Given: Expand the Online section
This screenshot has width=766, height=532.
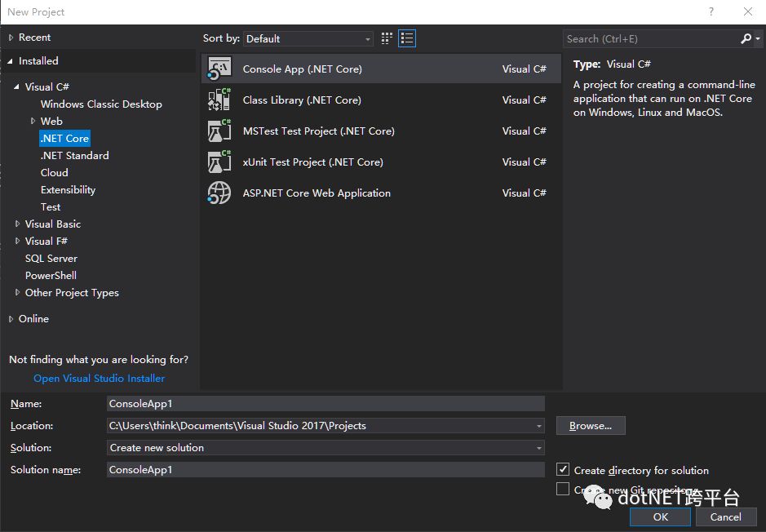Looking at the screenshot, I should click(x=11, y=319).
